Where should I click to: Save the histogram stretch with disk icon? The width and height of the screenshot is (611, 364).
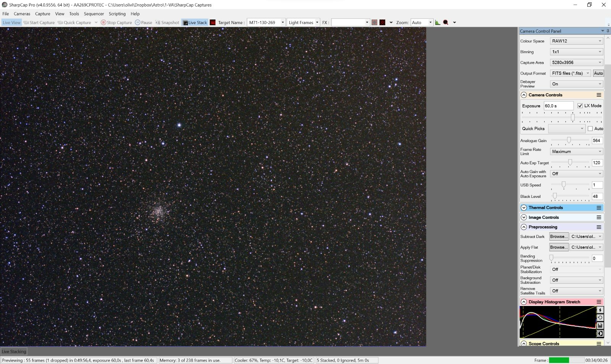[x=600, y=325]
